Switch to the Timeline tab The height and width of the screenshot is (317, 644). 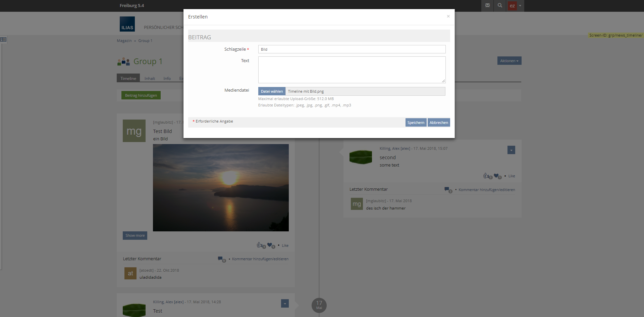click(128, 78)
